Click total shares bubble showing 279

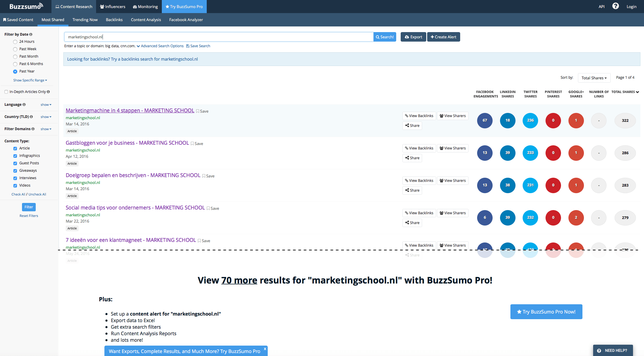click(x=625, y=218)
